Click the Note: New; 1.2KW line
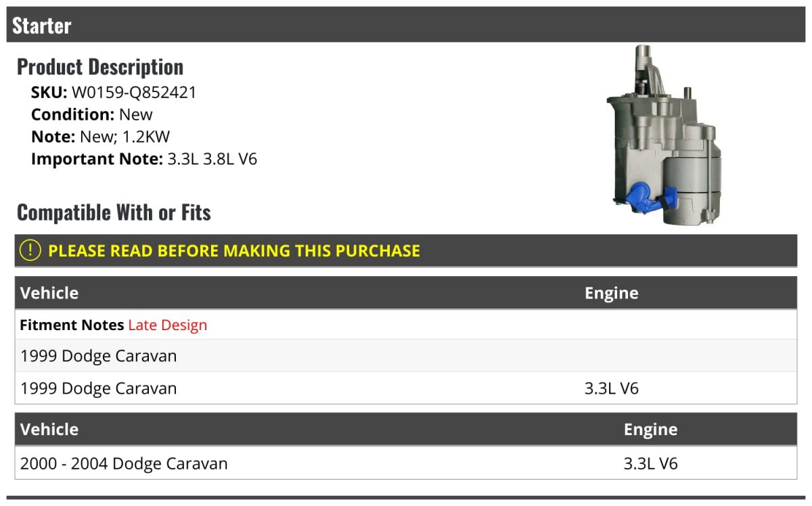 [x=100, y=137]
